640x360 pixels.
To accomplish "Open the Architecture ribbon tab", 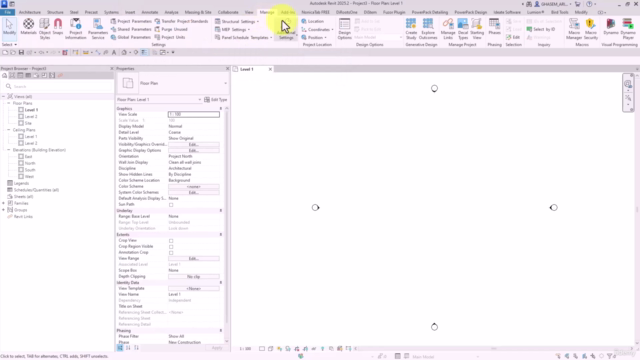I will click(x=30, y=12).
